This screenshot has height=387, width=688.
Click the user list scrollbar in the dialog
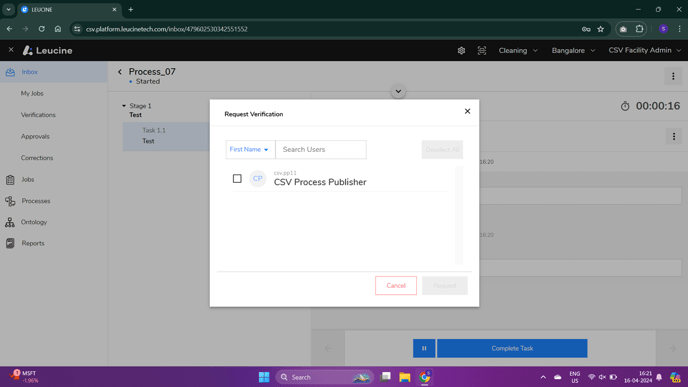point(459,215)
